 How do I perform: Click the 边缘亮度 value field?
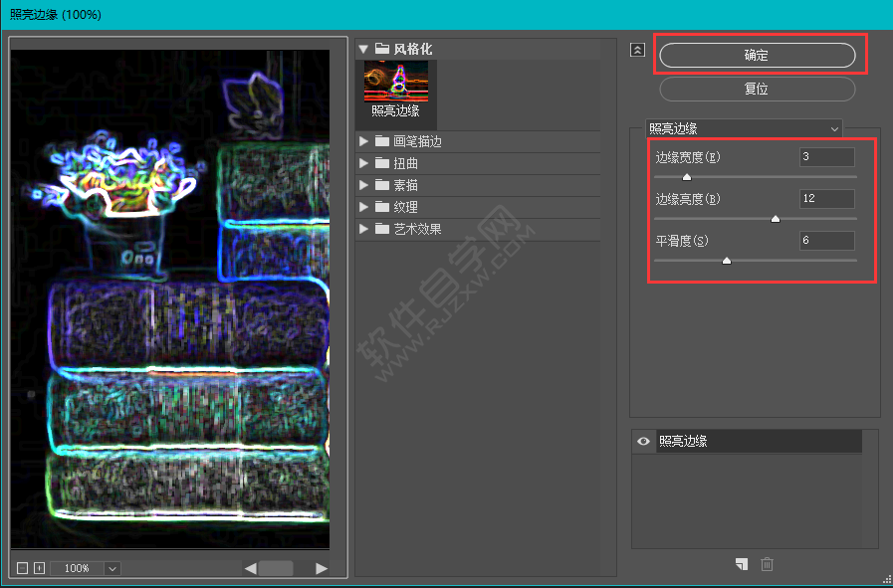(x=827, y=199)
